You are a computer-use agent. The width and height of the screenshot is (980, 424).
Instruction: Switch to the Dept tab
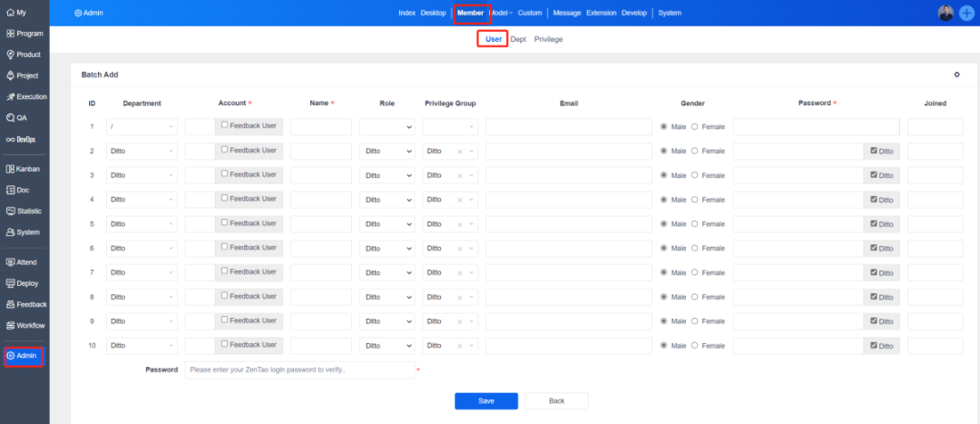[518, 40]
